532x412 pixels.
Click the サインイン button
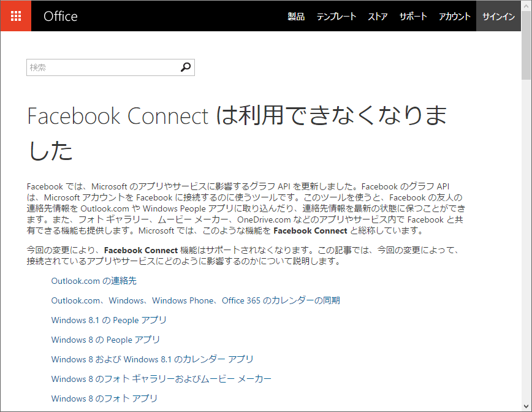coord(498,17)
